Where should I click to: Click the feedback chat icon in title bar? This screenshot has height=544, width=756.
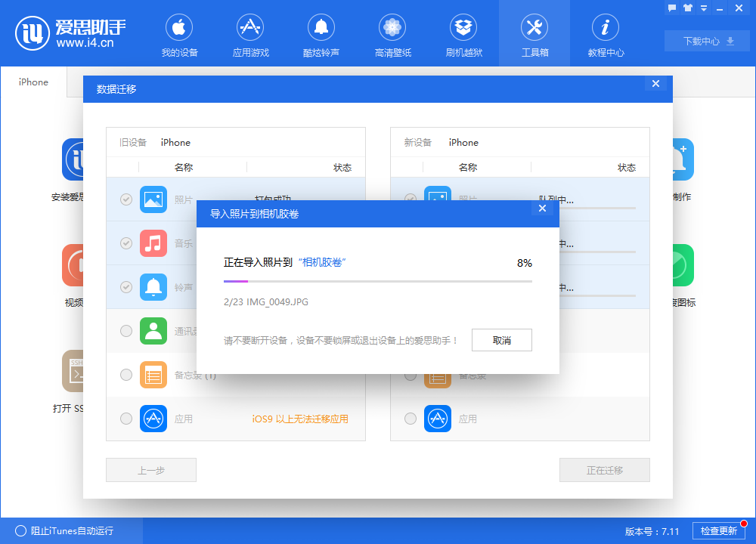[672, 8]
